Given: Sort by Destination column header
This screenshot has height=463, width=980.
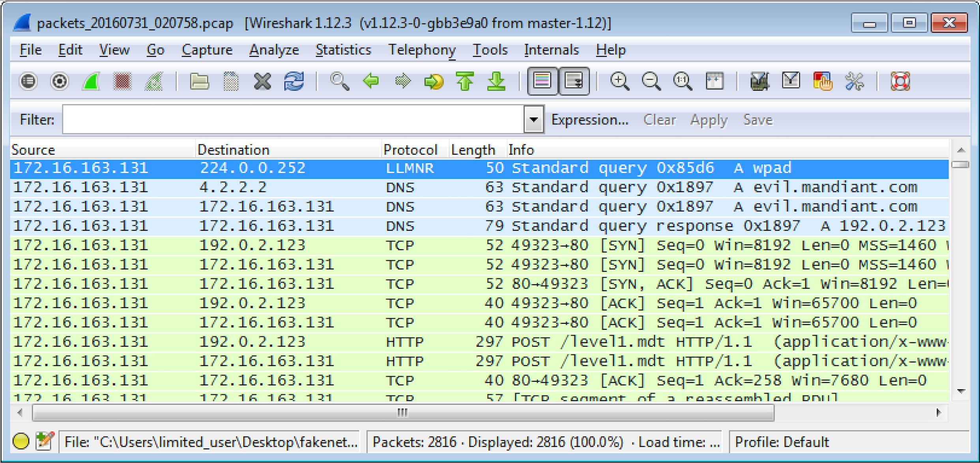Looking at the screenshot, I should pyautogui.click(x=288, y=150).
